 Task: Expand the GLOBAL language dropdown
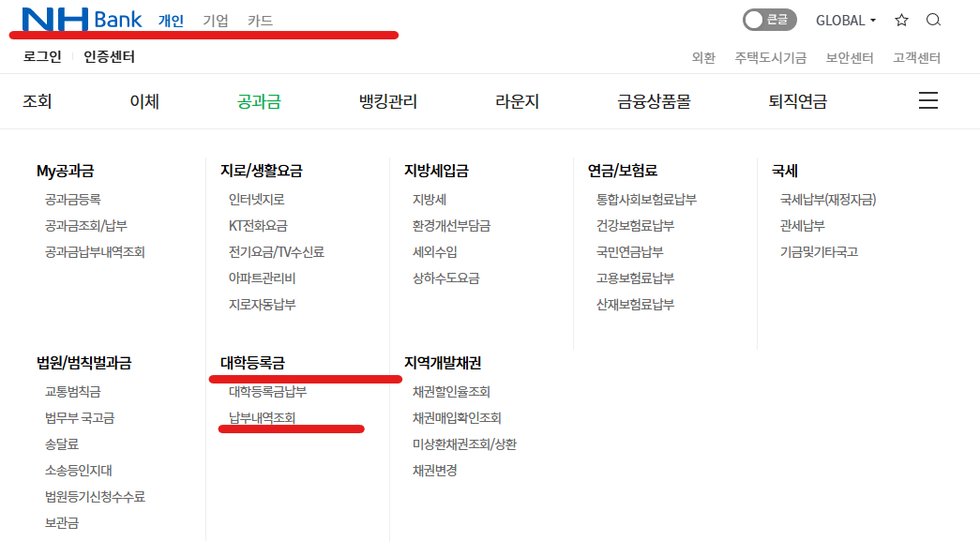click(846, 20)
